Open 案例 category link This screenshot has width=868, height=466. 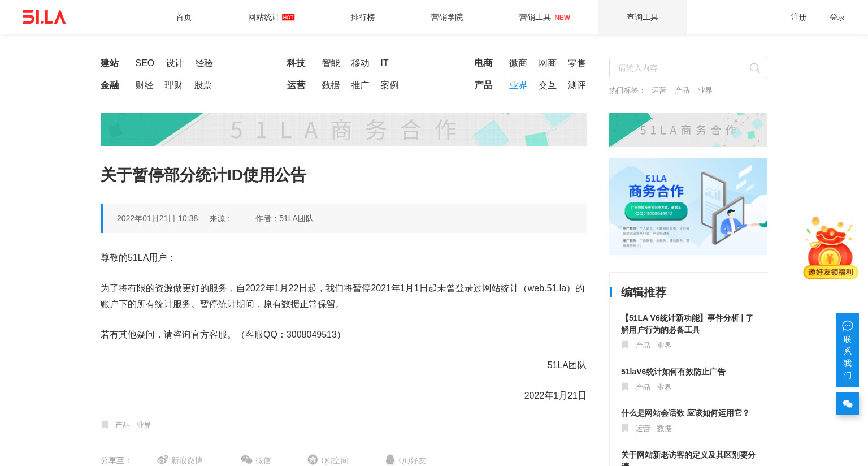tap(390, 85)
